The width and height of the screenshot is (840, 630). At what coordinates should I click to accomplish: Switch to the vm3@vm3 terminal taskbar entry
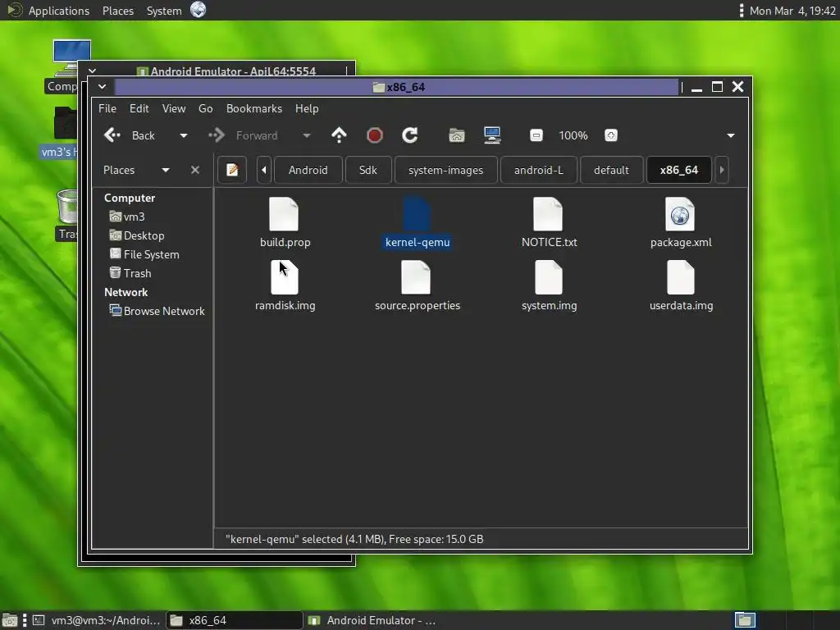tap(97, 620)
